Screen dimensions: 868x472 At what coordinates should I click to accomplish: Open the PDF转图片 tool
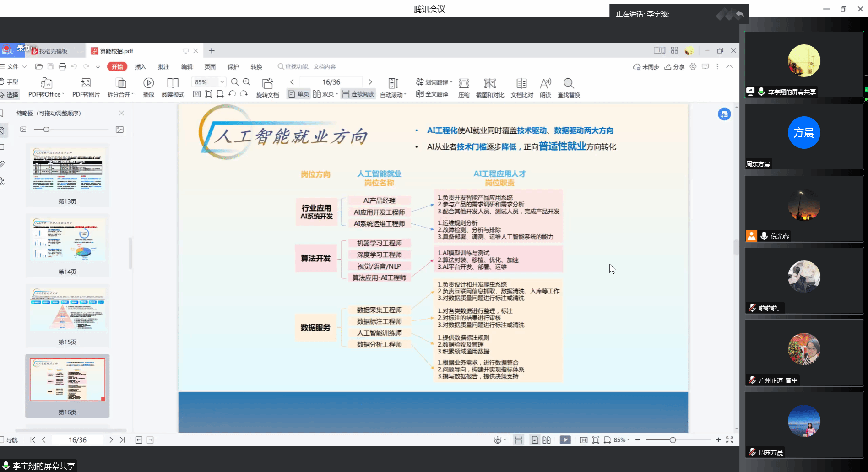tap(86, 83)
